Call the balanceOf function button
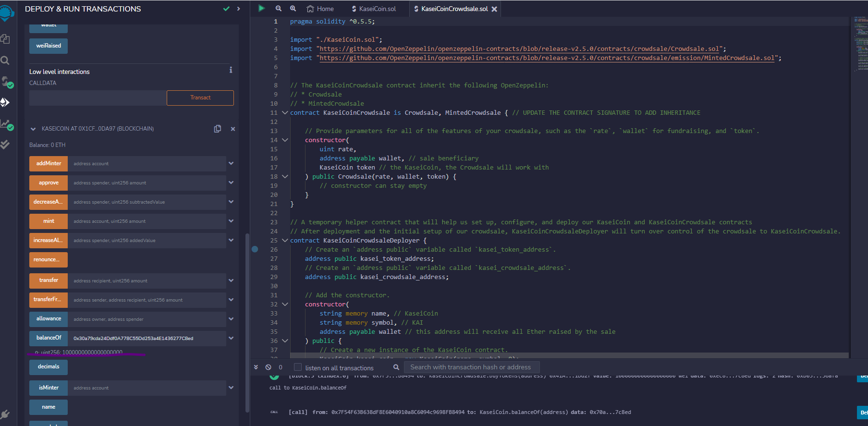Screen dimensions: 868x426 pyautogui.click(x=49, y=339)
